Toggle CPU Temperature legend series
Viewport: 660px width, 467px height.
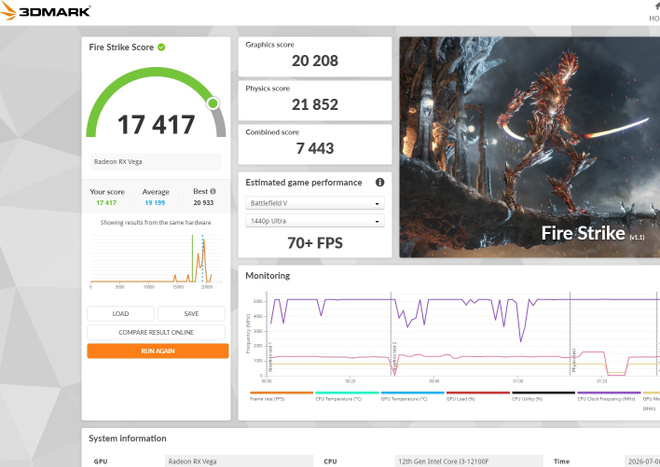click(347, 396)
